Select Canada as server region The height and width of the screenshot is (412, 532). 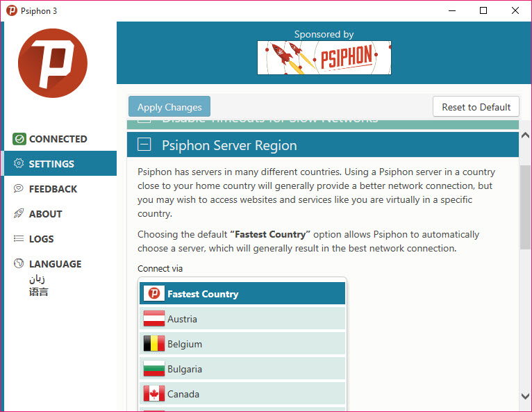(242, 394)
